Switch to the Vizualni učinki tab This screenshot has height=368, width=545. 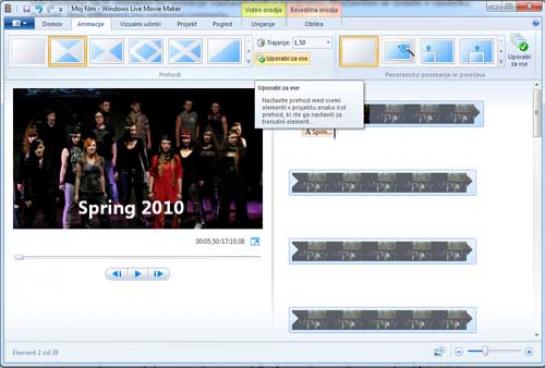click(140, 24)
